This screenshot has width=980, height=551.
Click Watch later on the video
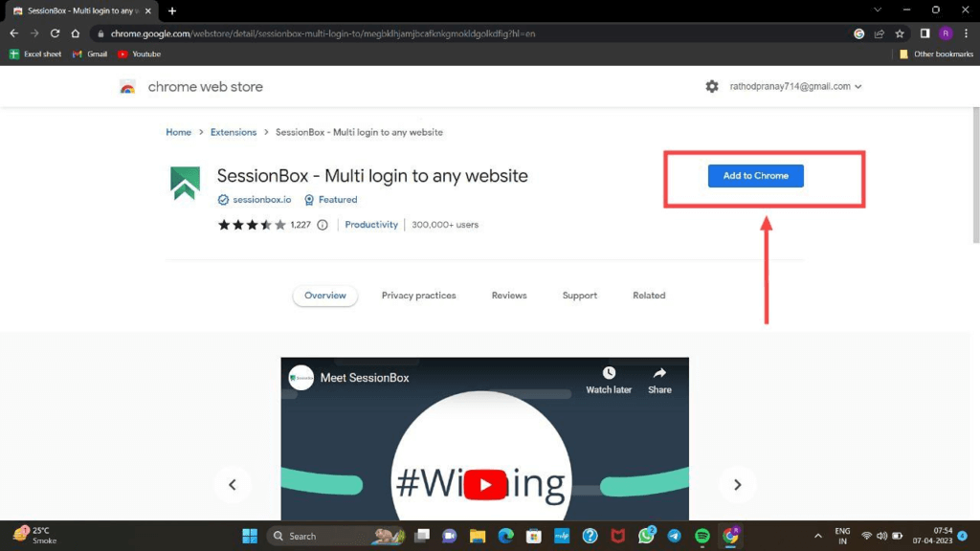609,380
